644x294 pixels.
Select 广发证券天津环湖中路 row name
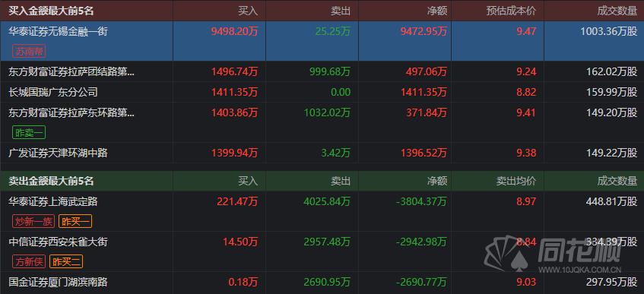pyautogui.click(x=58, y=153)
